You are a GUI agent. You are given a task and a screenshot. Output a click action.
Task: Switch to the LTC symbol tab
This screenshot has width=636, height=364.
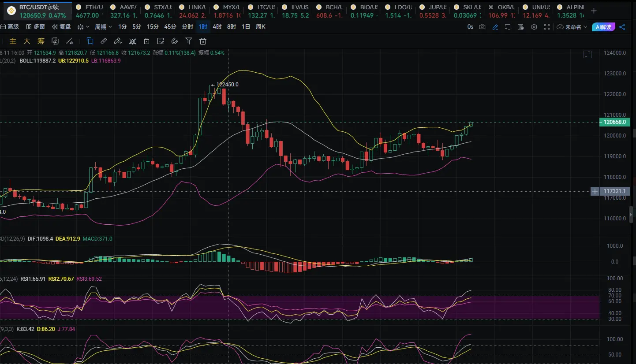261,11
